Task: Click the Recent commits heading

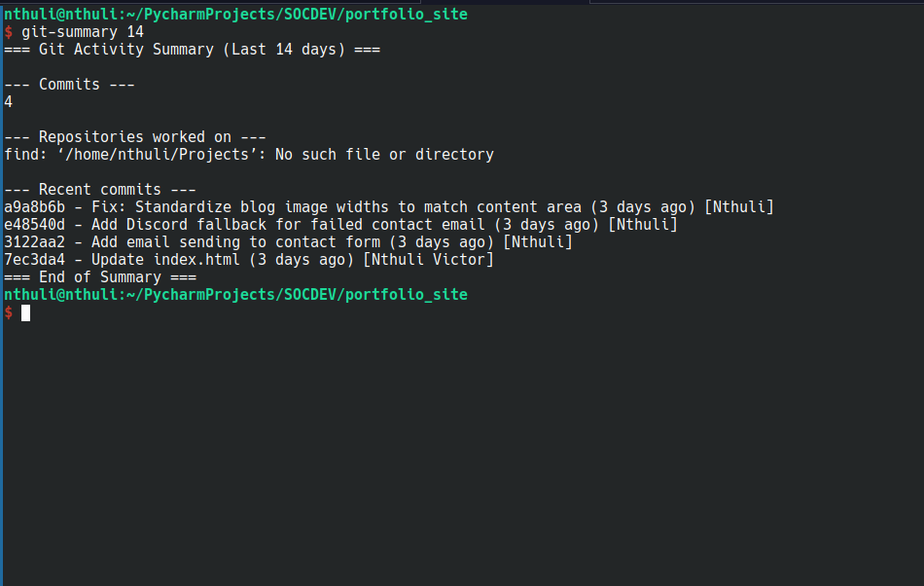Action: [100, 189]
